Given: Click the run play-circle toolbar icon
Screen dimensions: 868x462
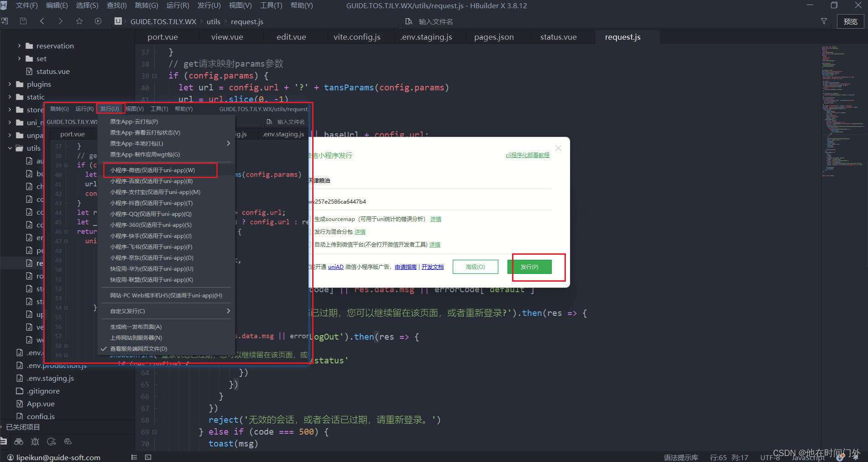Looking at the screenshot, I should click(x=98, y=21).
